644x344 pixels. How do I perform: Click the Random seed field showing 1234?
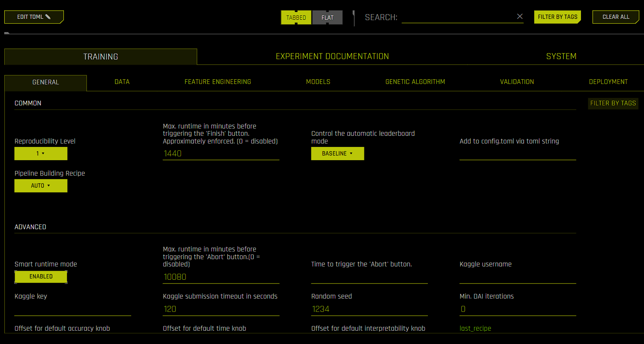pos(369,309)
